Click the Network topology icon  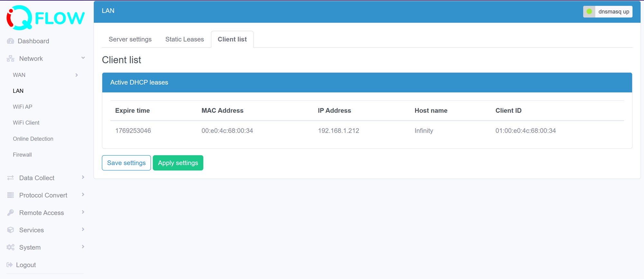click(10, 58)
